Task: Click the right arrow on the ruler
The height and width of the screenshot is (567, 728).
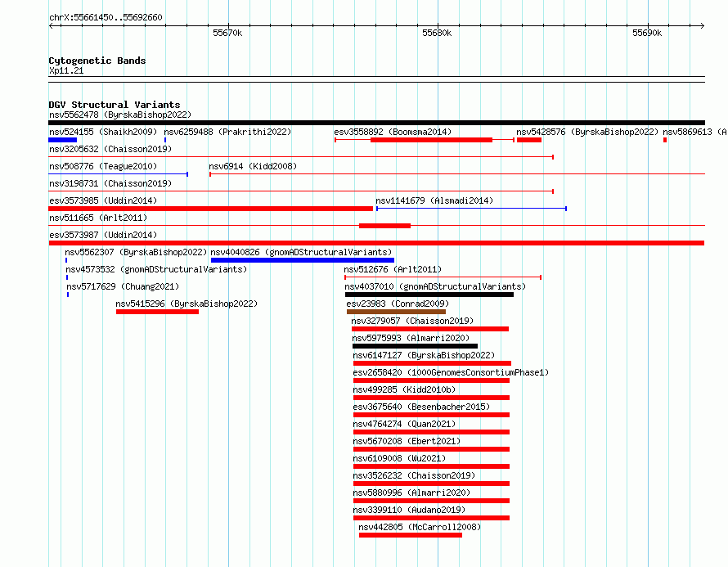Action: pyautogui.click(x=702, y=26)
